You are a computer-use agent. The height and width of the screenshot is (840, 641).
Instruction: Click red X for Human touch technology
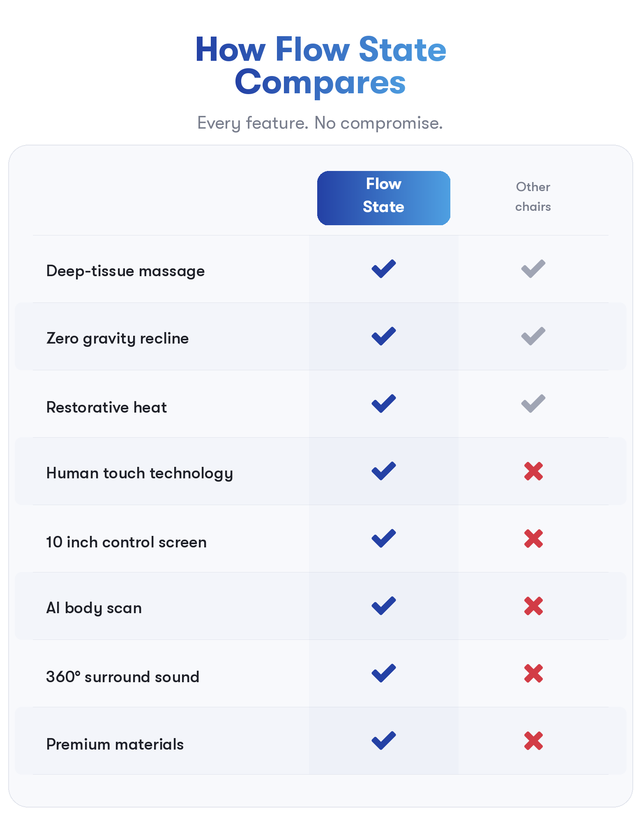(533, 471)
